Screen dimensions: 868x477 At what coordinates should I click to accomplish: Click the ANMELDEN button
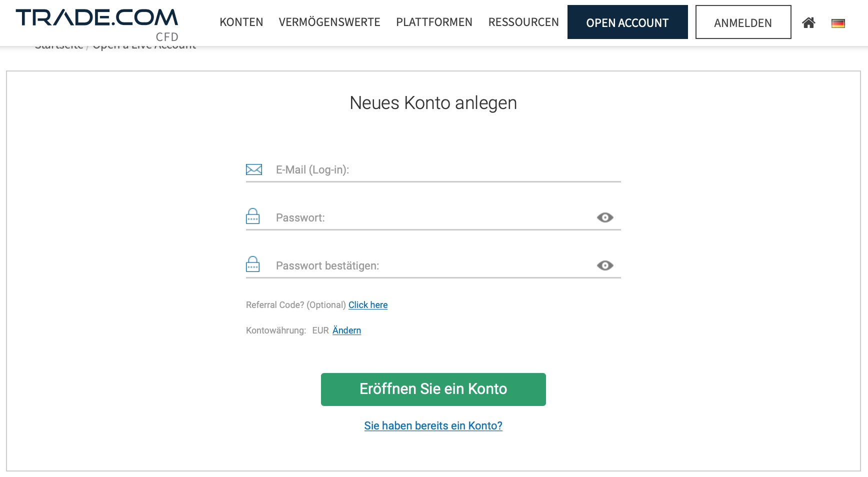point(743,22)
